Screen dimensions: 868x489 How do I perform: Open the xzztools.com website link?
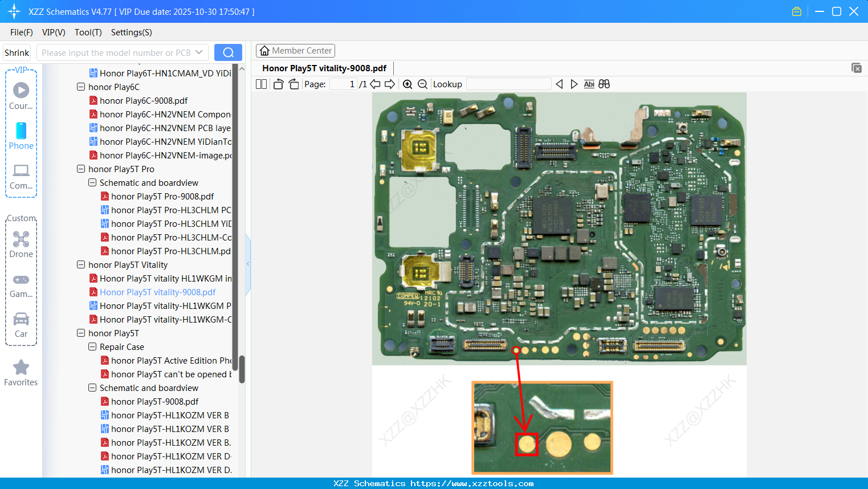pyautogui.click(x=472, y=483)
